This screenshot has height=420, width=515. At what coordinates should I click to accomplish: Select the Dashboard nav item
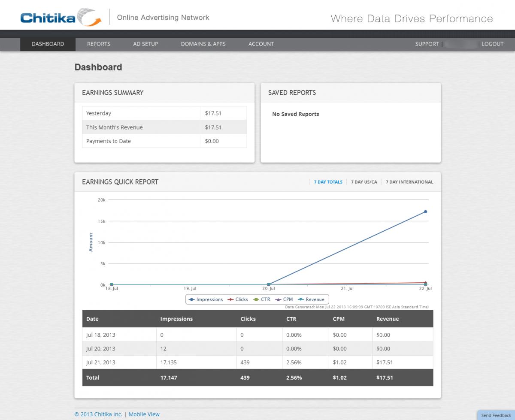tap(48, 44)
